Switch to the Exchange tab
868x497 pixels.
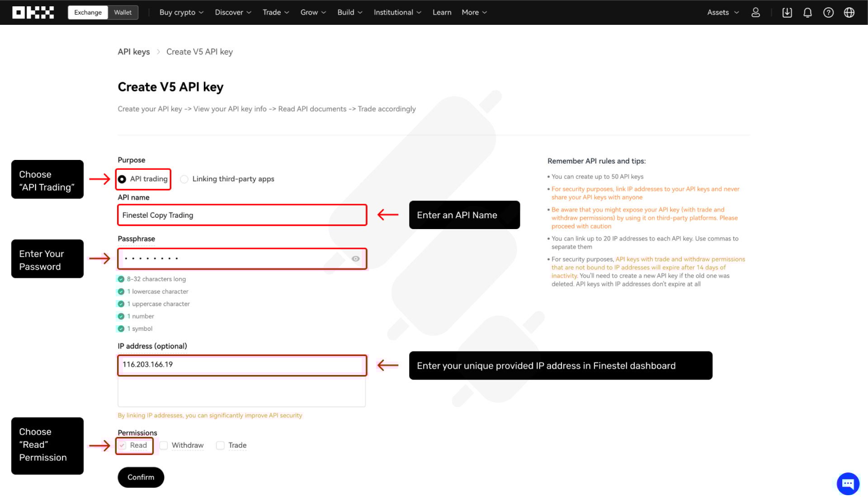tap(88, 12)
